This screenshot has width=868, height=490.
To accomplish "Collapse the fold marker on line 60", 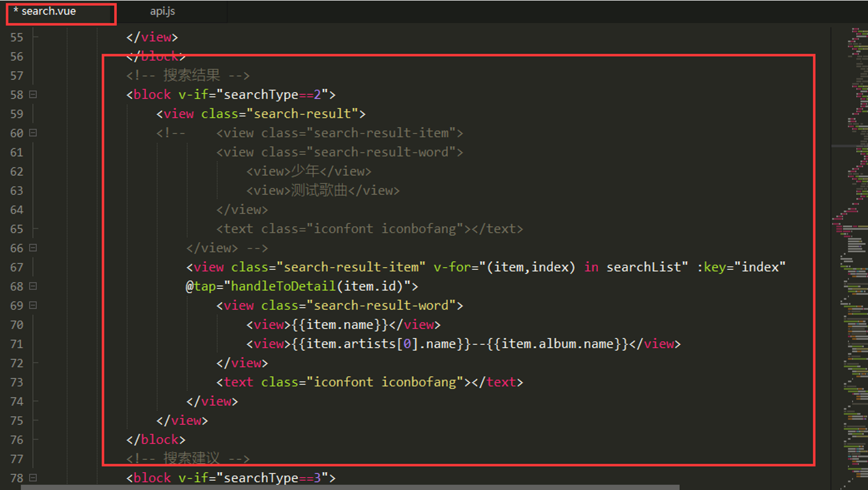I will pos(33,133).
